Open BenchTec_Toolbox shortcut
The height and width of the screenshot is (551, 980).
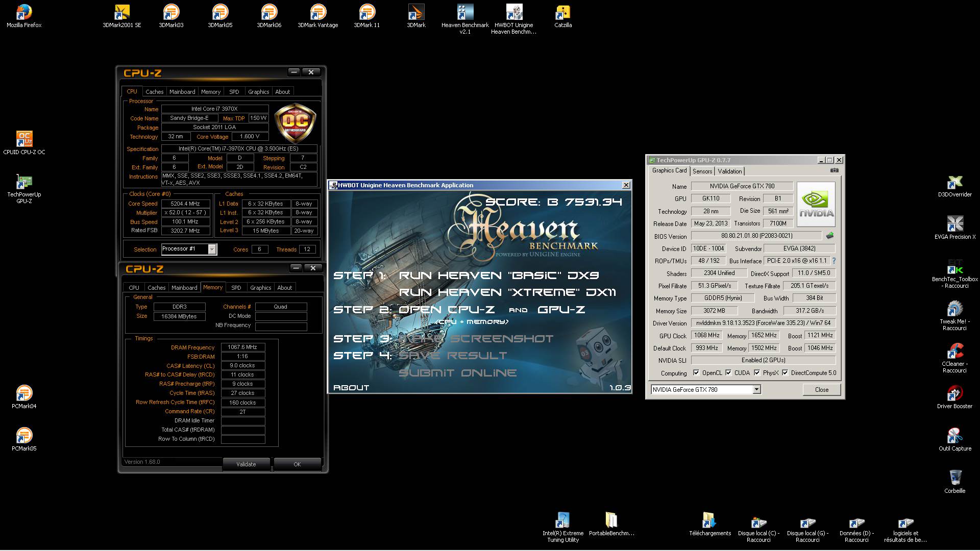[x=955, y=273]
